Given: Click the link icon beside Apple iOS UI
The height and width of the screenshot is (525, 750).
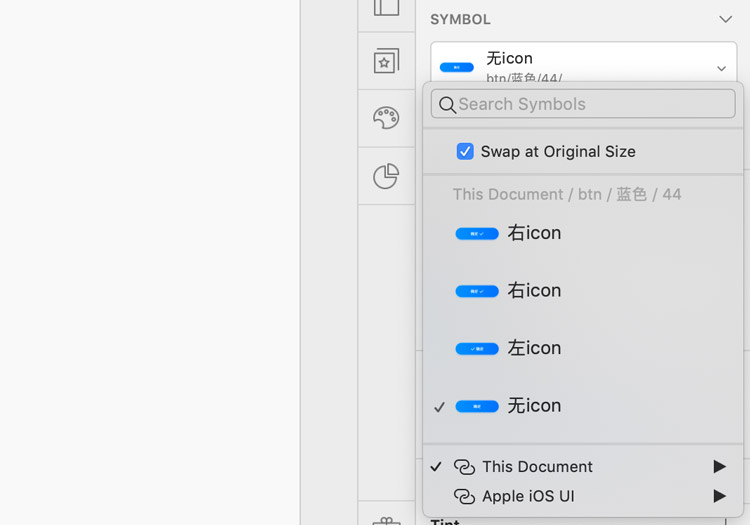Looking at the screenshot, I should [x=464, y=497].
